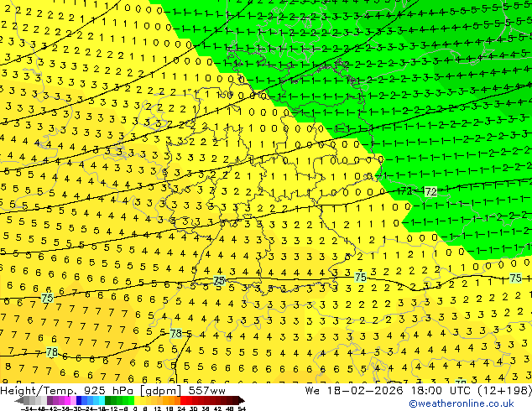Click the dark right arrow of the color scale
532x411 pixels.
point(242,400)
